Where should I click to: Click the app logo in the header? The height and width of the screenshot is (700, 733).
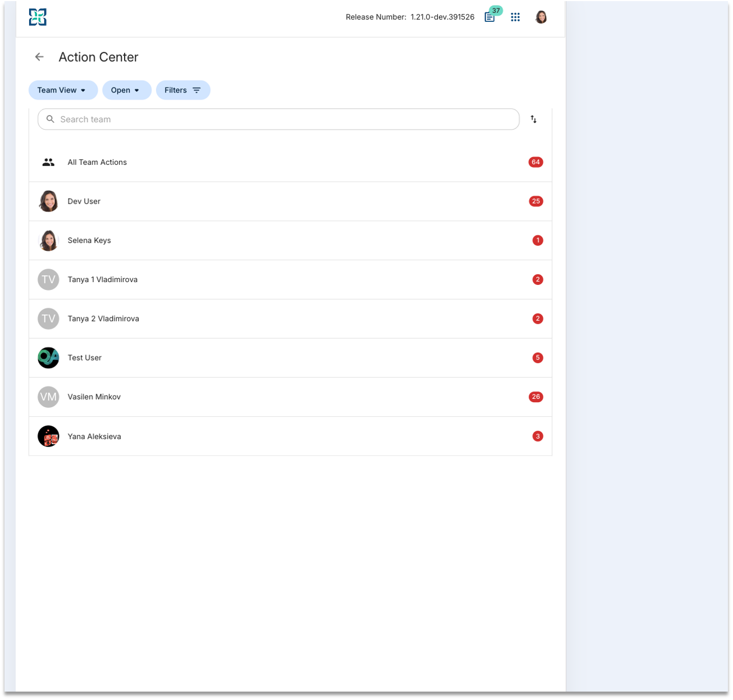(x=38, y=17)
